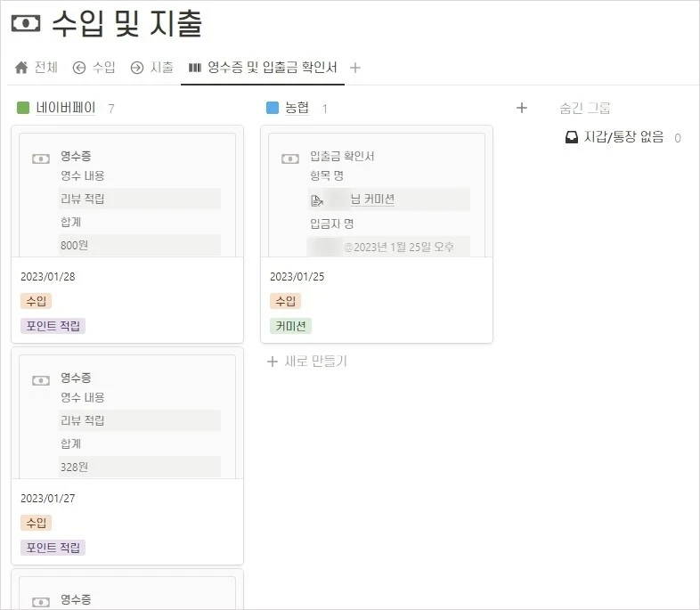The image size is (700, 610).
Task: Click the 리뷰 적립 field in the 800원 card
Action: point(140,199)
